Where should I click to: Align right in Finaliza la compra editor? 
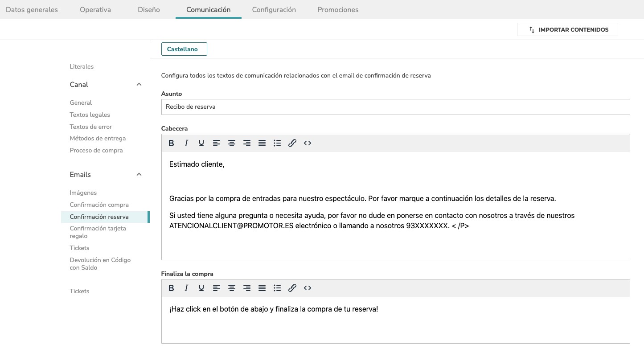click(x=247, y=288)
